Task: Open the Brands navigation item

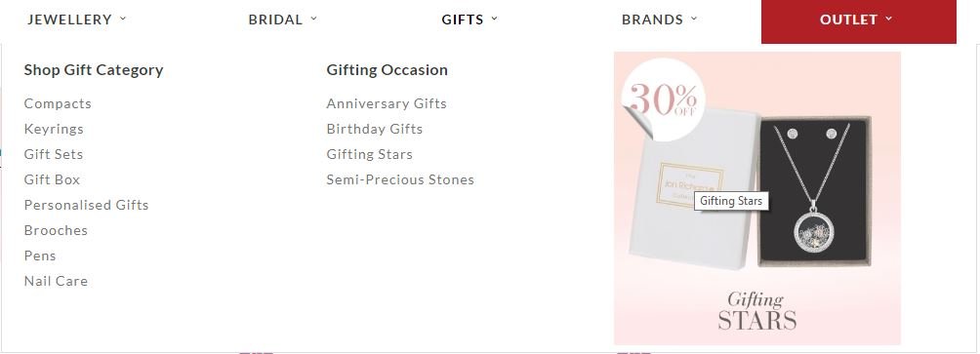Action: (x=652, y=20)
